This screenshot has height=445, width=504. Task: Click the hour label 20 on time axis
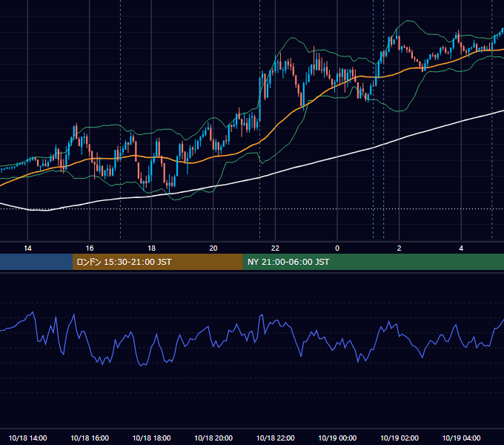(x=213, y=248)
